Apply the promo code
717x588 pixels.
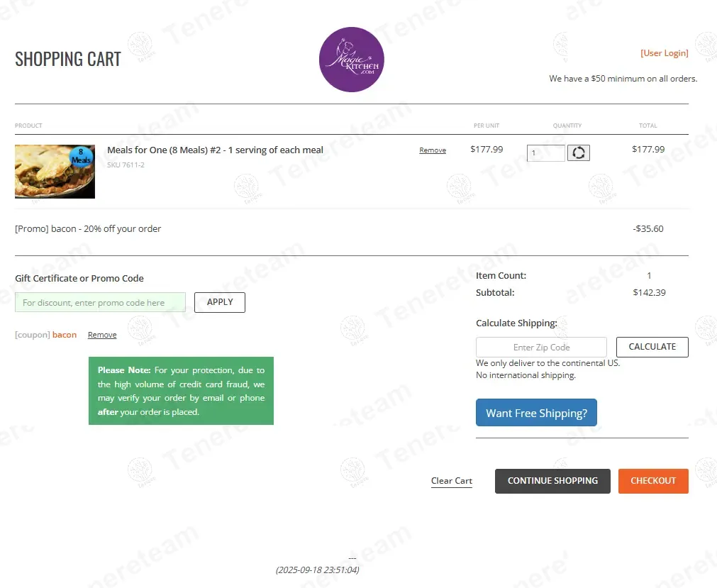219,302
